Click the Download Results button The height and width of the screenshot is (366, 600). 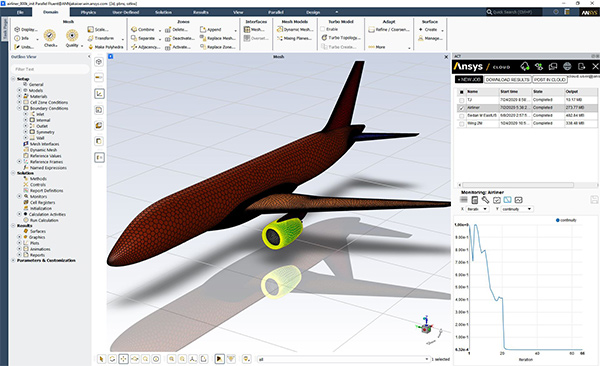pyautogui.click(x=508, y=80)
